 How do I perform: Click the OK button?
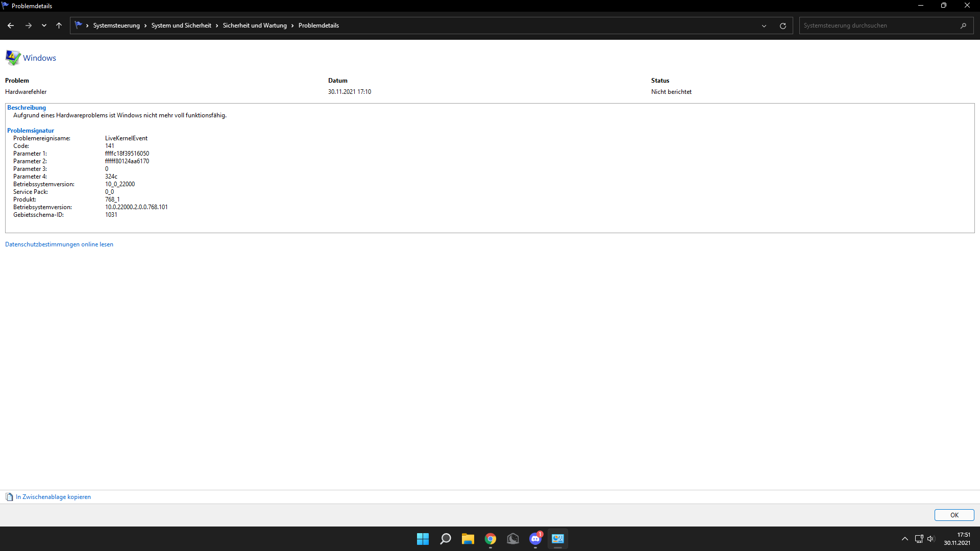(954, 515)
